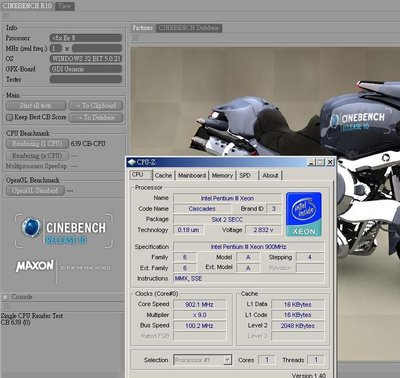400x378 pixels.
Task: Click Start all tests button in Cinebench
Action: coord(36,106)
